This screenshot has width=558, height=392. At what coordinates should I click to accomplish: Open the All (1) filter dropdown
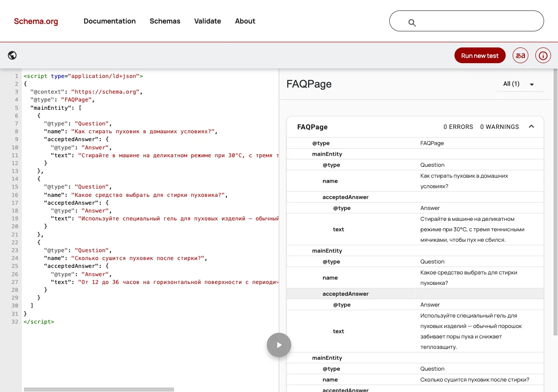(520, 84)
